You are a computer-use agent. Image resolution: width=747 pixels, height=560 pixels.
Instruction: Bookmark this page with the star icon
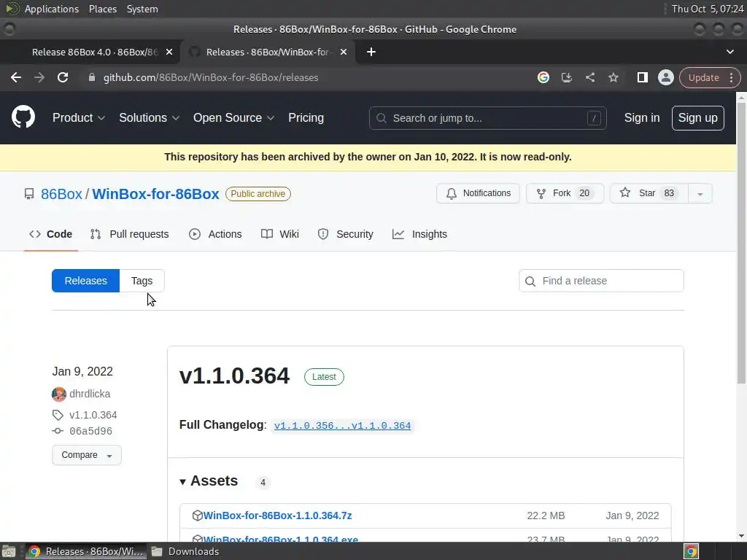tap(613, 77)
